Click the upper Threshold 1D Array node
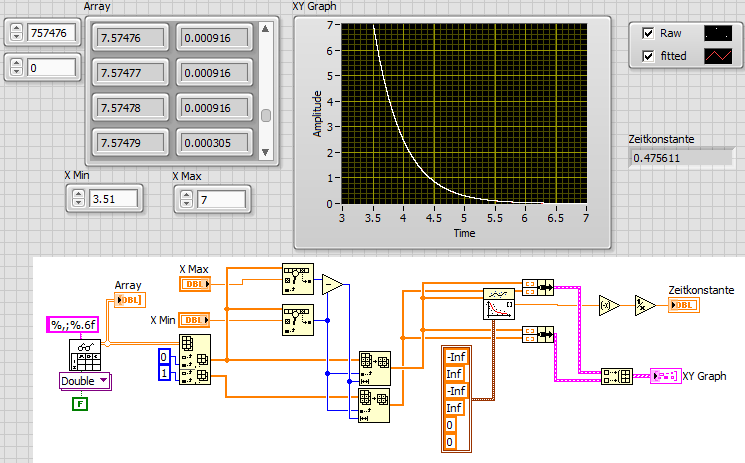Screen dimensions: 745x463 [298, 279]
